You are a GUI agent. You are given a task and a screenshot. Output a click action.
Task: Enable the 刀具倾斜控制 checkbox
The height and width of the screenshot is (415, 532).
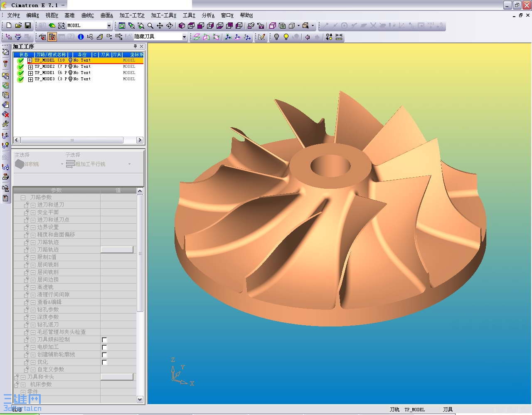[104, 340]
